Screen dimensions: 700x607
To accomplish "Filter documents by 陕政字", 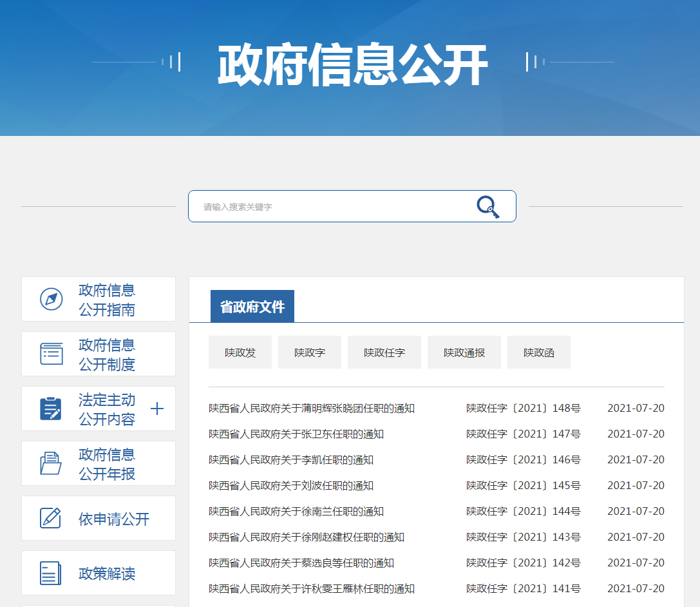I will pos(310,352).
